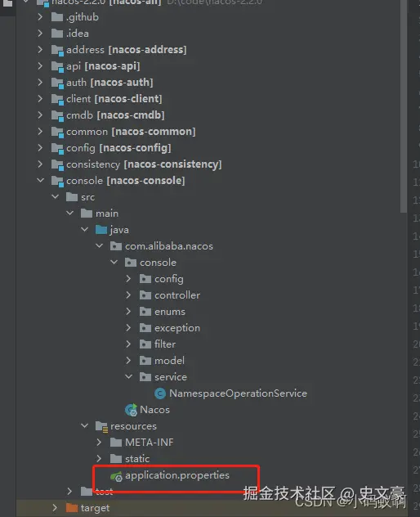Click the NamespaceOperationService class icon
This screenshot has width=420, height=517.
(160, 393)
